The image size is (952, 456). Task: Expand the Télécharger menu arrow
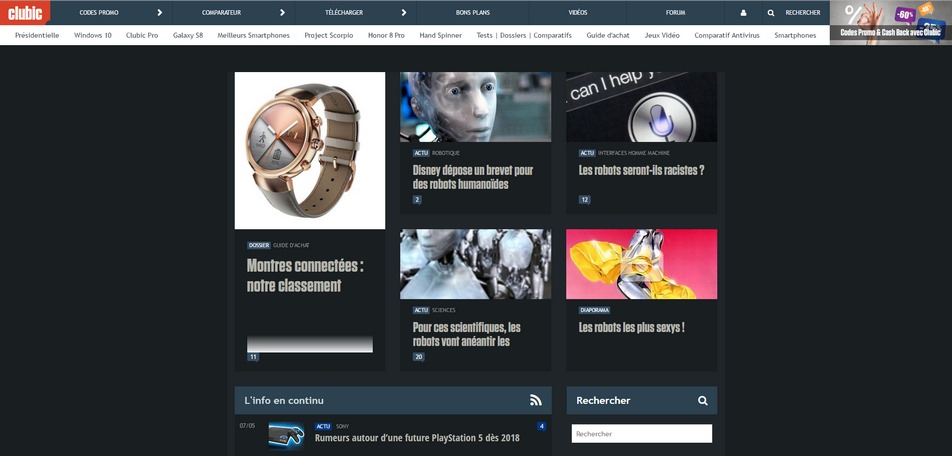403,13
